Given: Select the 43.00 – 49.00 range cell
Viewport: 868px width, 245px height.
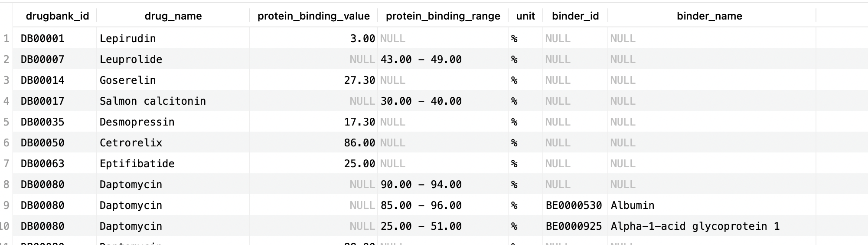Looking at the screenshot, I should coord(421,60).
